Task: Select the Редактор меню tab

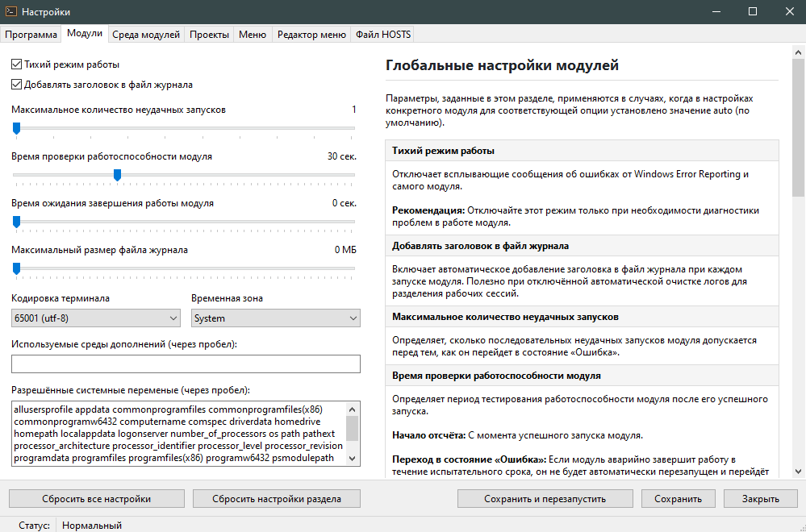Action: point(311,34)
